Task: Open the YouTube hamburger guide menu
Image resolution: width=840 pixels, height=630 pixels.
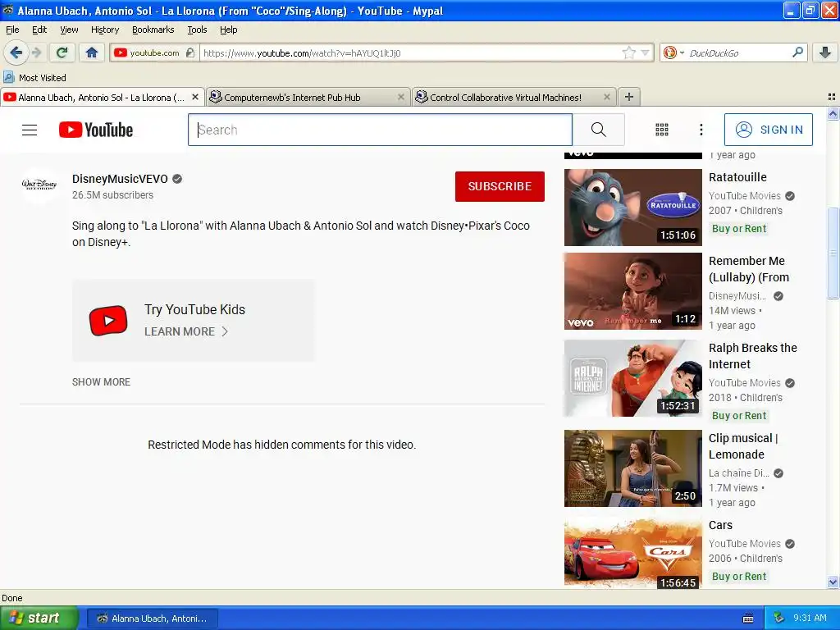Action: [30, 130]
